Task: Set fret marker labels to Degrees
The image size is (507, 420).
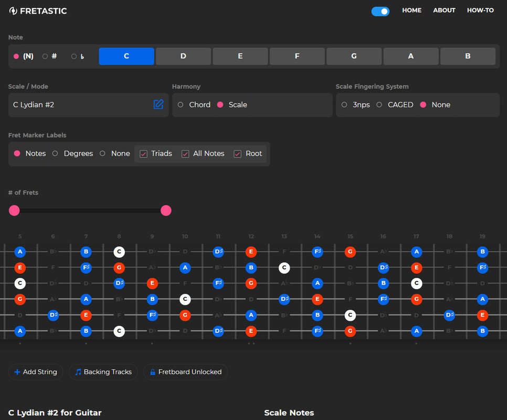Action: (55, 154)
